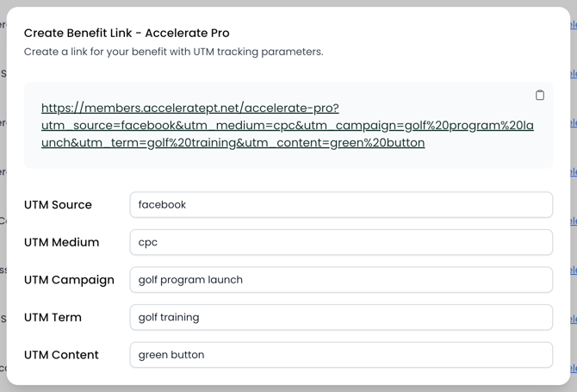Edit the UTM Content field with green button
This screenshot has width=577, height=392.
[x=340, y=355]
